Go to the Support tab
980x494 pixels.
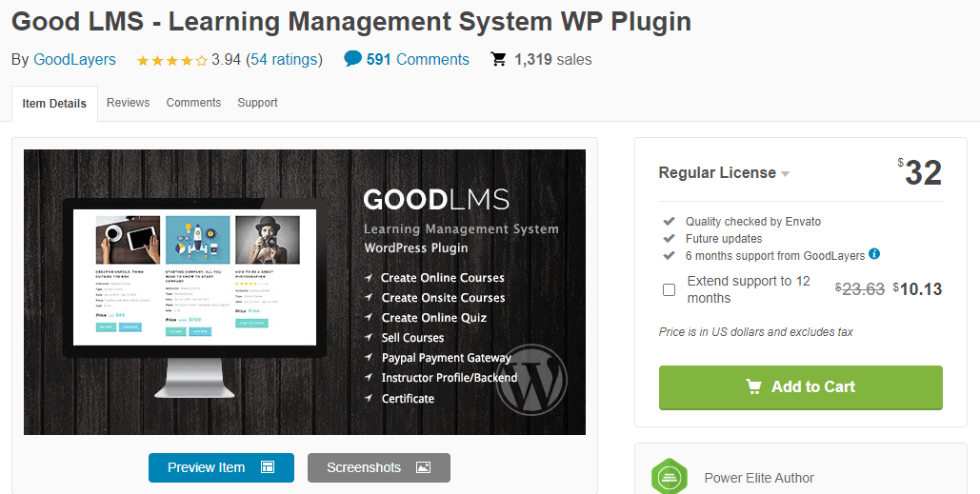tap(257, 103)
